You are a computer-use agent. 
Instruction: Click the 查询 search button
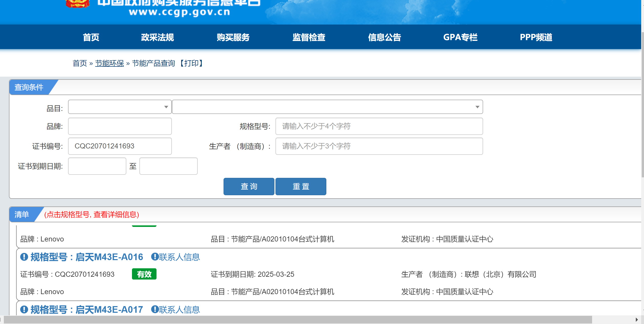pos(249,187)
